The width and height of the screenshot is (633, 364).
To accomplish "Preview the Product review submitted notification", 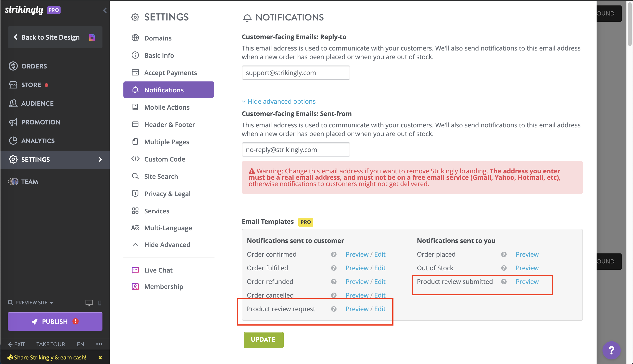I will pos(527,281).
